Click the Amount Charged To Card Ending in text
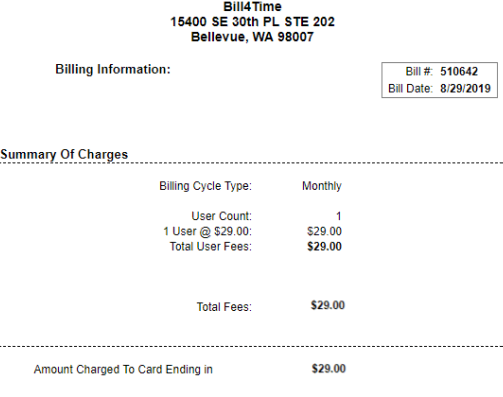 tap(123, 369)
